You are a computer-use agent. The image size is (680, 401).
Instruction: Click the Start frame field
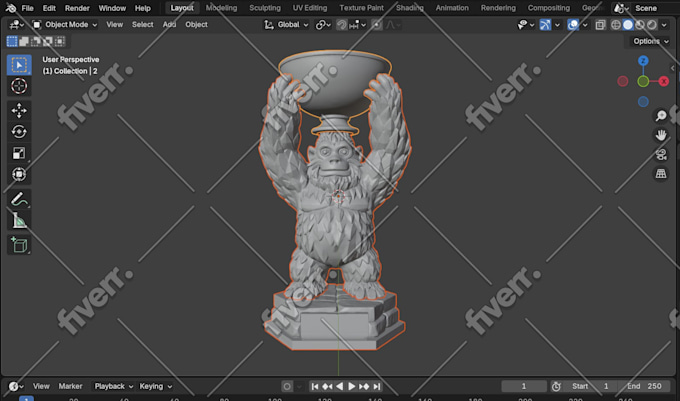coord(590,386)
